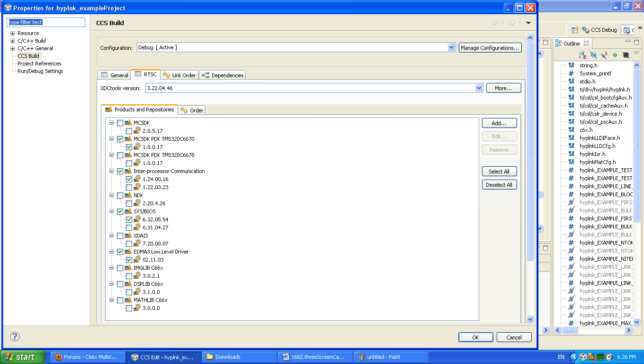The image size is (644, 364).
Task: Open the Outline view menu triangle
Action: coord(636,54)
